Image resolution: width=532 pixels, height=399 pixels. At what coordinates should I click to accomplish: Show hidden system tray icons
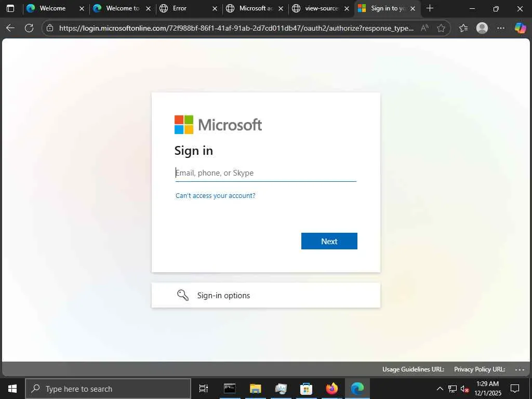(x=440, y=389)
